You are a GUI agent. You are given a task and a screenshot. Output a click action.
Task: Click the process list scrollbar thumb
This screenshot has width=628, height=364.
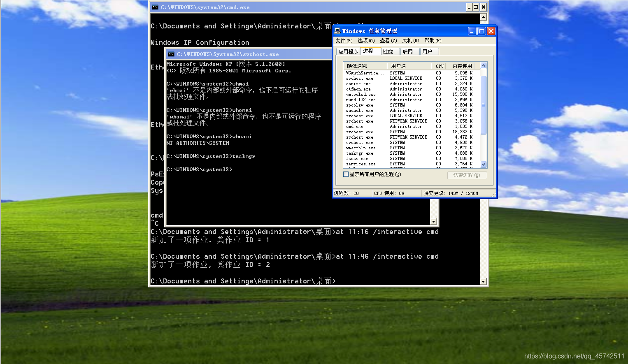(x=484, y=105)
